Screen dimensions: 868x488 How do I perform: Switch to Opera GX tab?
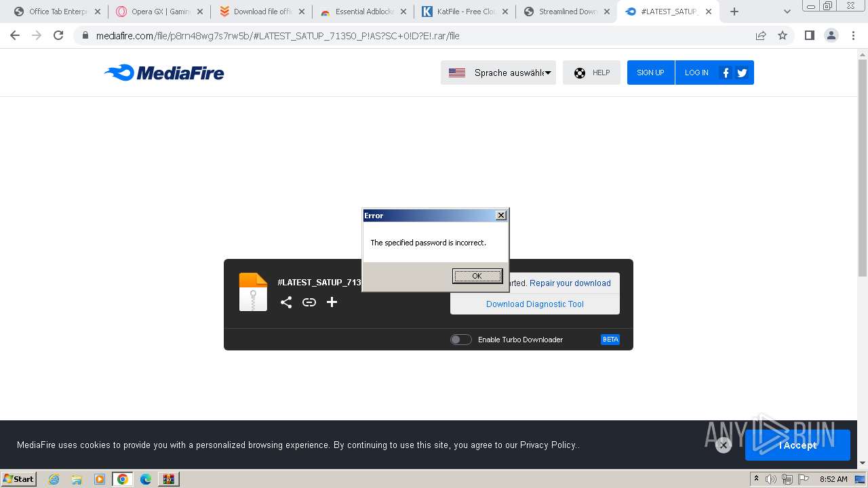tap(159, 12)
